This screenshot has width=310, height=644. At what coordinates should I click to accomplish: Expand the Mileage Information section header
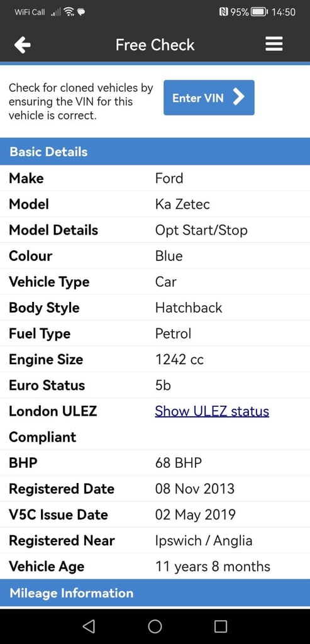[x=155, y=592]
